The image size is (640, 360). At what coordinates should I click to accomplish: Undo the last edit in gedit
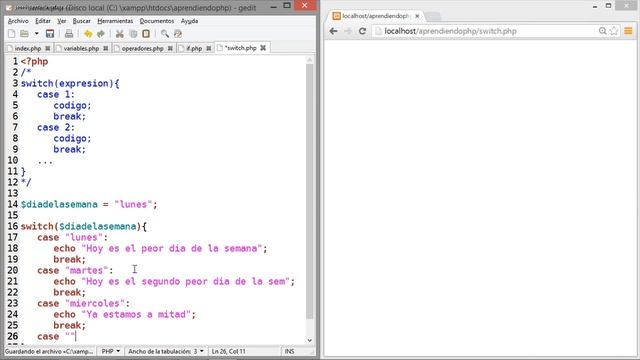pyautogui.click(x=88, y=34)
